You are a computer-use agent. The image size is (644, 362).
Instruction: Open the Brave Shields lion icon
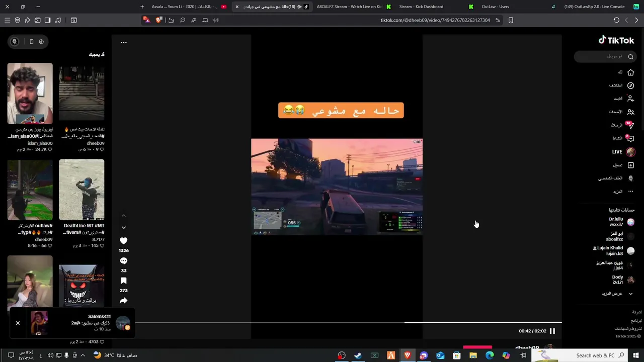(x=159, y=20)
